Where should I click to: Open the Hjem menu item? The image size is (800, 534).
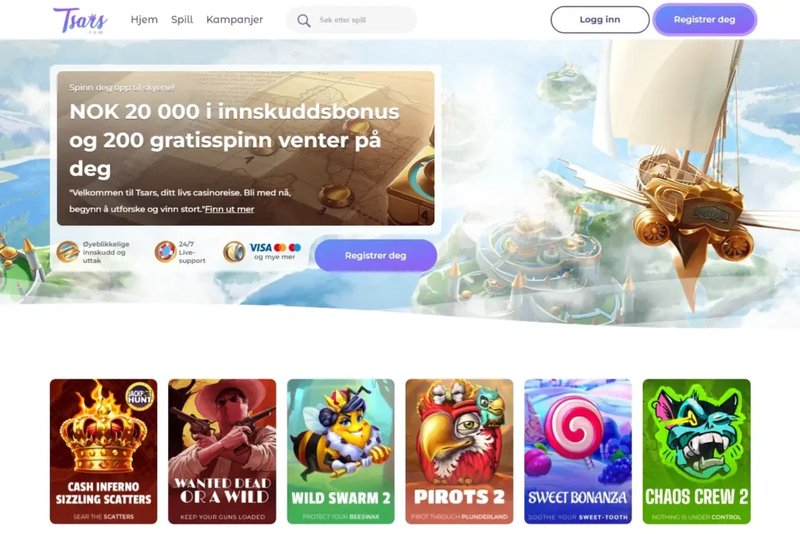point(144,19)
